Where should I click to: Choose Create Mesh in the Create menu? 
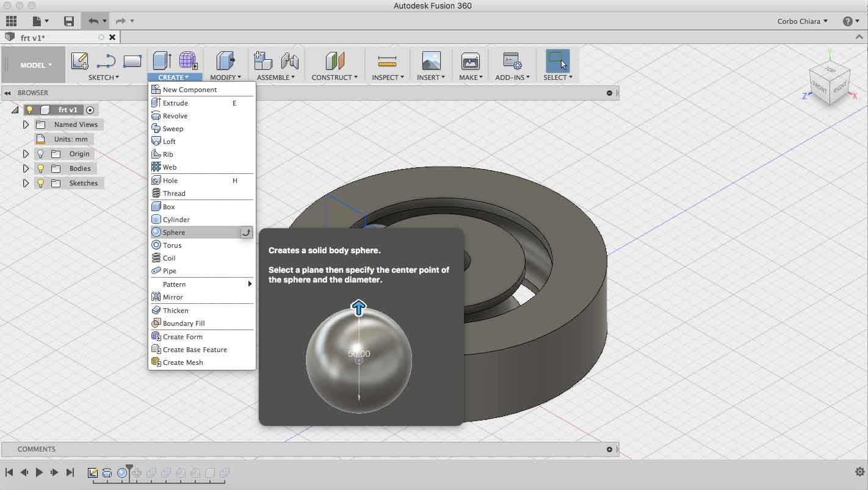[202, 362]
